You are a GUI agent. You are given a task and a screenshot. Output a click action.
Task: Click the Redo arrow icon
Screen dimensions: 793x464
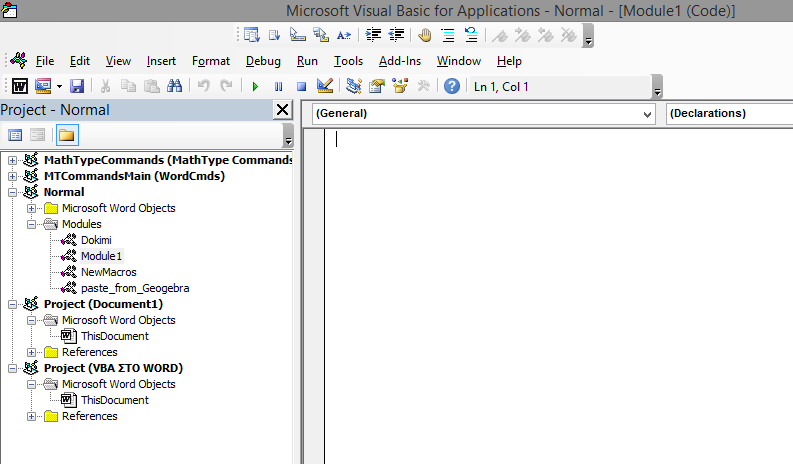(227, 86)
